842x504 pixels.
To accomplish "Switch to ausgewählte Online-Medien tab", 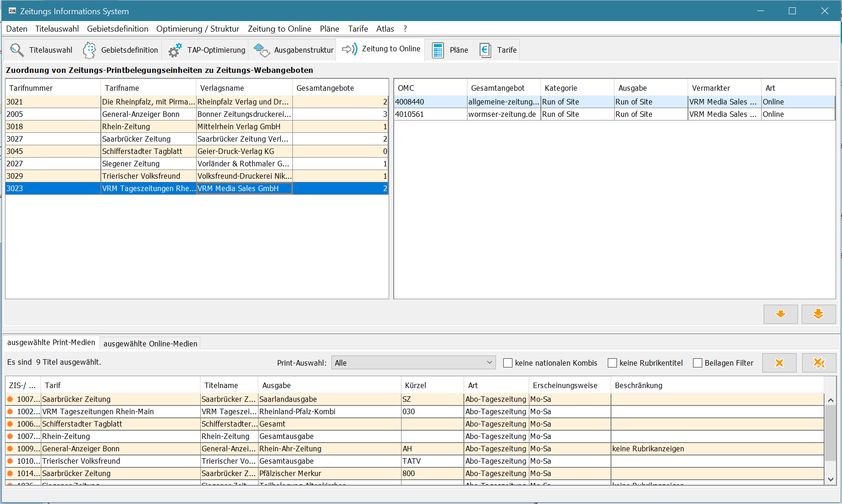I will (150, 344).
